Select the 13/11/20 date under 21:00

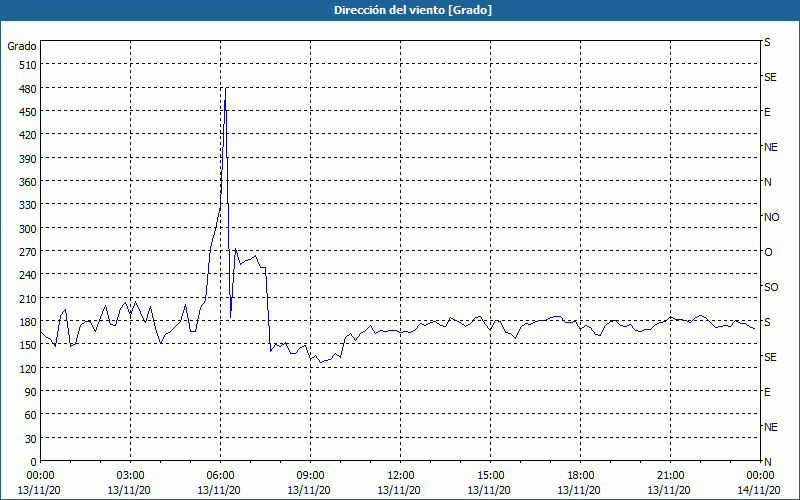tap(669, 490)
